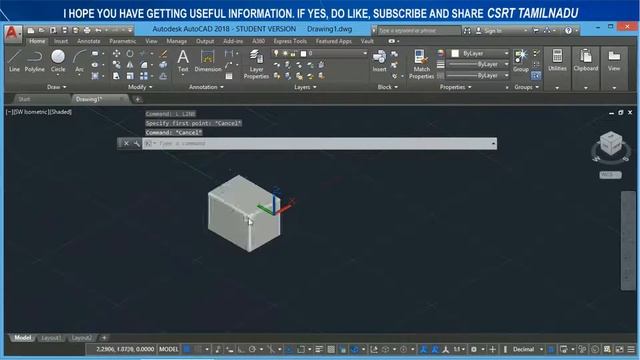Open the Clipboard panel
This screenshot has width=640, height=360.
coord(586,68)
